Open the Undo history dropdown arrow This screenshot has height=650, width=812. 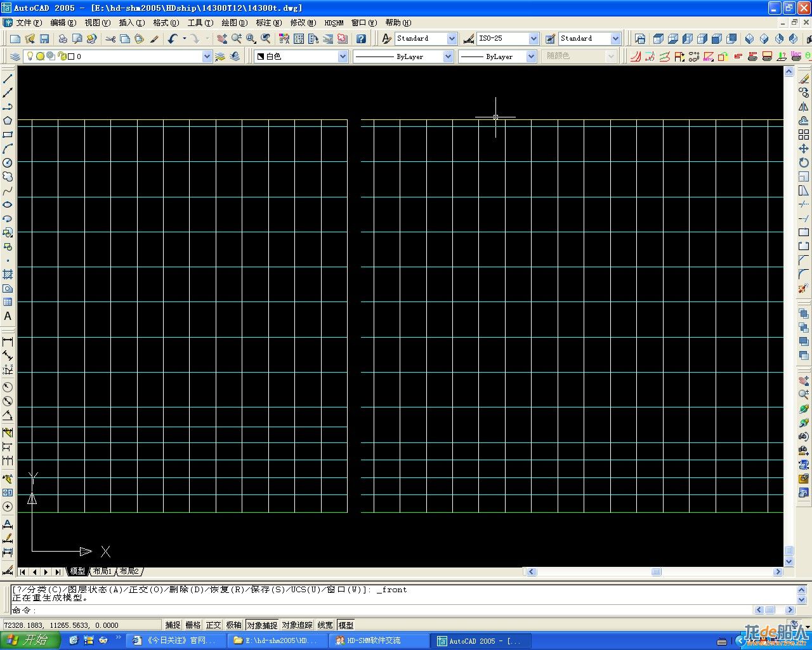(x=185, y=39)
